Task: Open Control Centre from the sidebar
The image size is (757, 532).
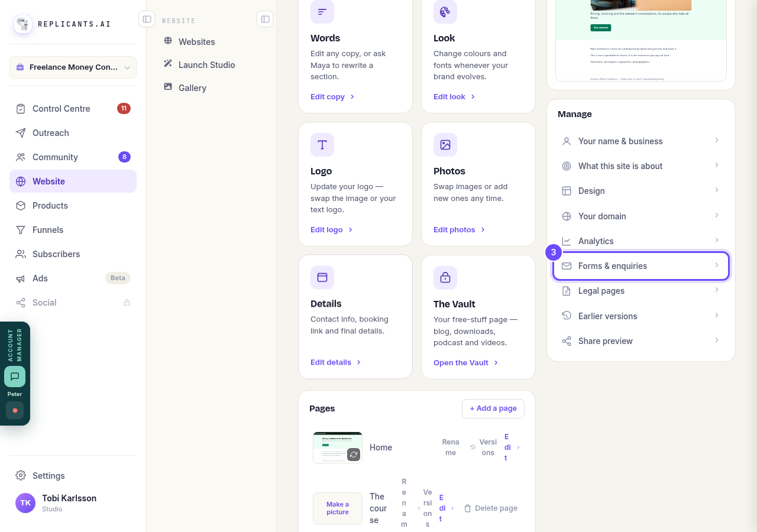Action: click(x=73, y=109)
